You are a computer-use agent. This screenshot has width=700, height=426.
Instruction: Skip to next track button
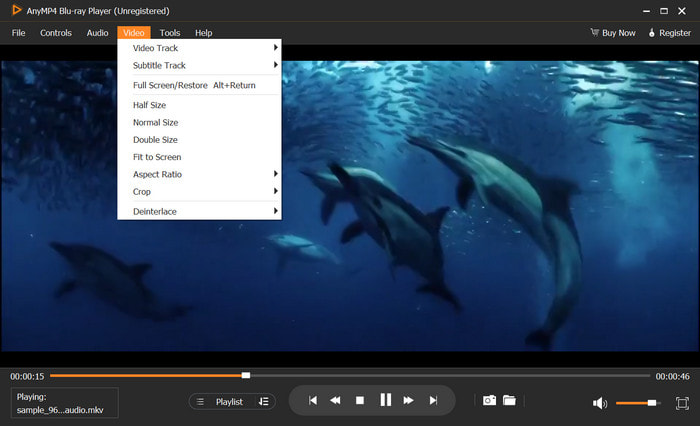433,401
